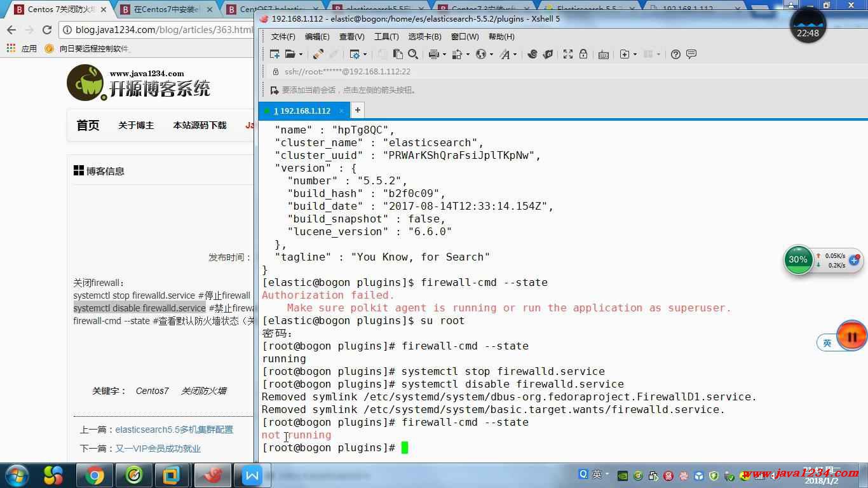Open the 选项卡(B) menu
The image size is (868, 488).
click(424, 37)
